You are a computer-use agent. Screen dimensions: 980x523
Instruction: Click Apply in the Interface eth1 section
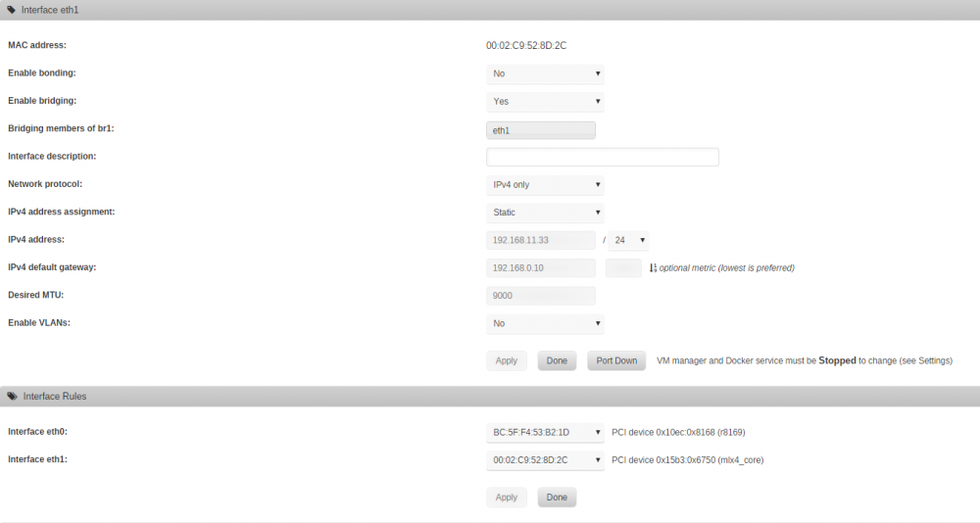[507, 360]
